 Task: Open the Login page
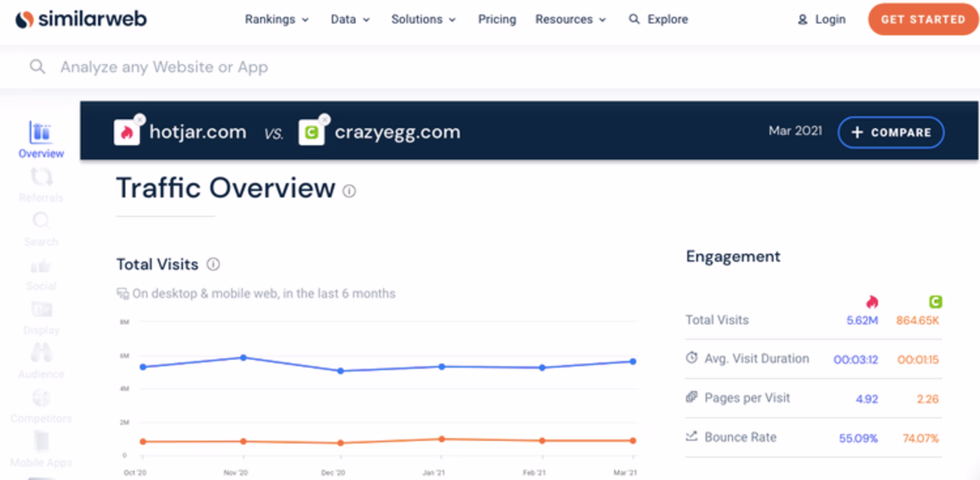(829, 19)
